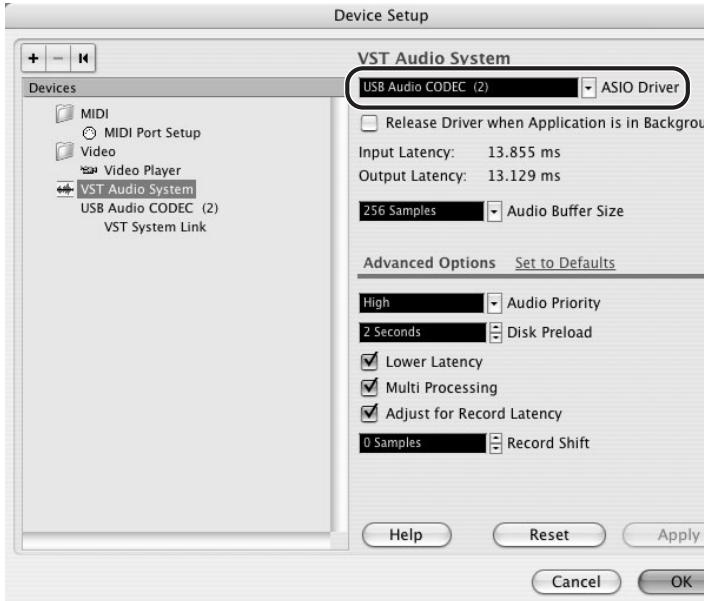The image size is (709, 601).
Task: Click the device list vertical scrollbar
Action: (x=339, y=315)
